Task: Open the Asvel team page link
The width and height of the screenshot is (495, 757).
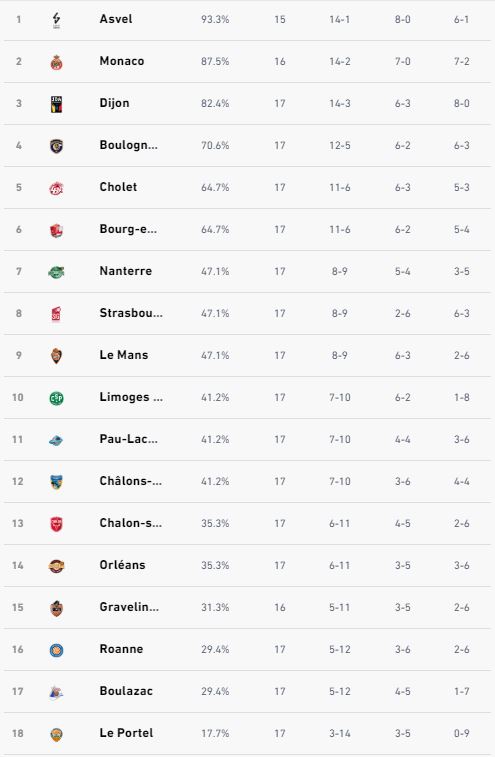Action: pyautogui.click(x=116, y=19)
